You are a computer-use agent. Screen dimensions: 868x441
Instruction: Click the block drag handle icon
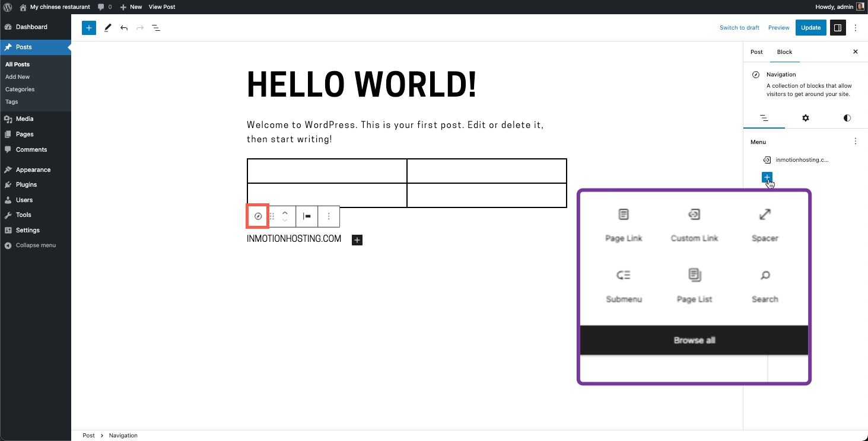[272, 216]
